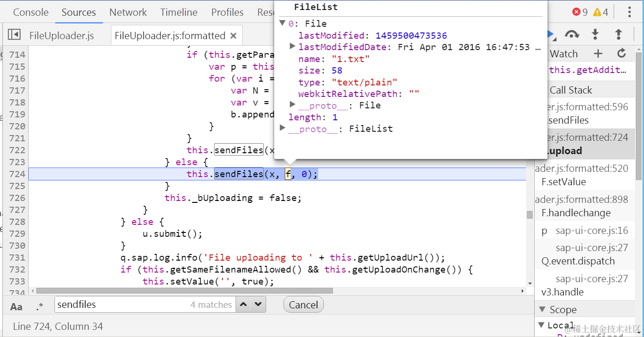This screenshot has width=644, height=337.
Task: Open the Profiles tab
Action: click(x=227, y=12)
